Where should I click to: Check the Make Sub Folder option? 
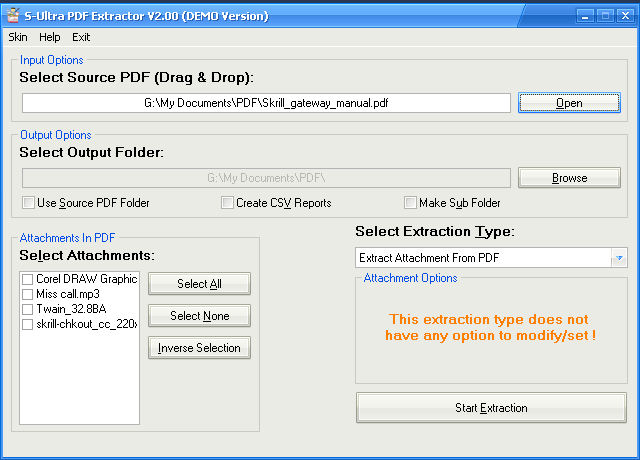410,203
